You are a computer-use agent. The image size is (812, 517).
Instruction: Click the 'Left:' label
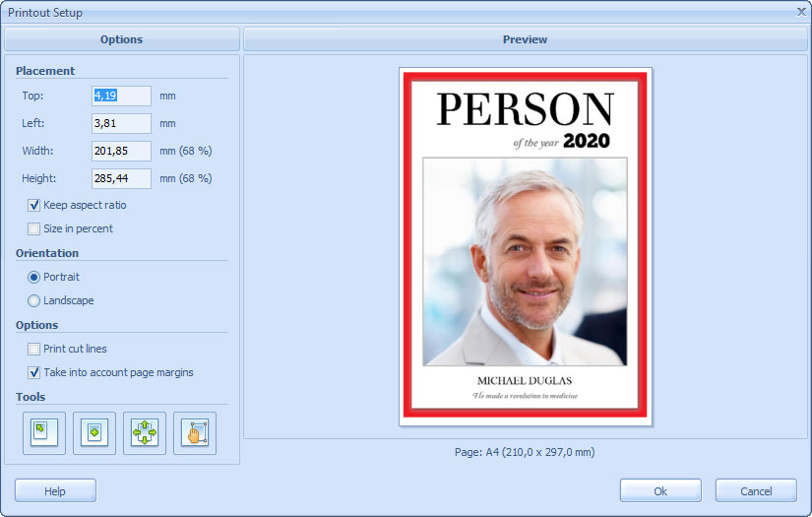(x=33, y=123)
